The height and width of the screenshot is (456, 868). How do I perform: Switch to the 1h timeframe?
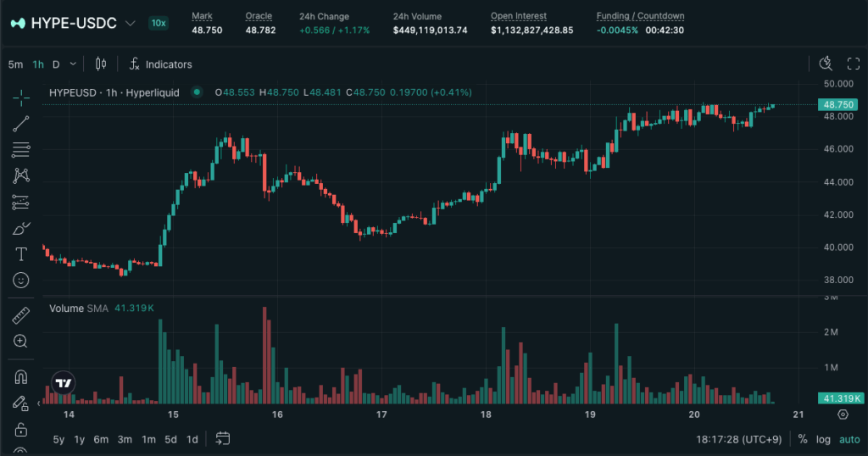pyautogui.click(x=38, y=64)
